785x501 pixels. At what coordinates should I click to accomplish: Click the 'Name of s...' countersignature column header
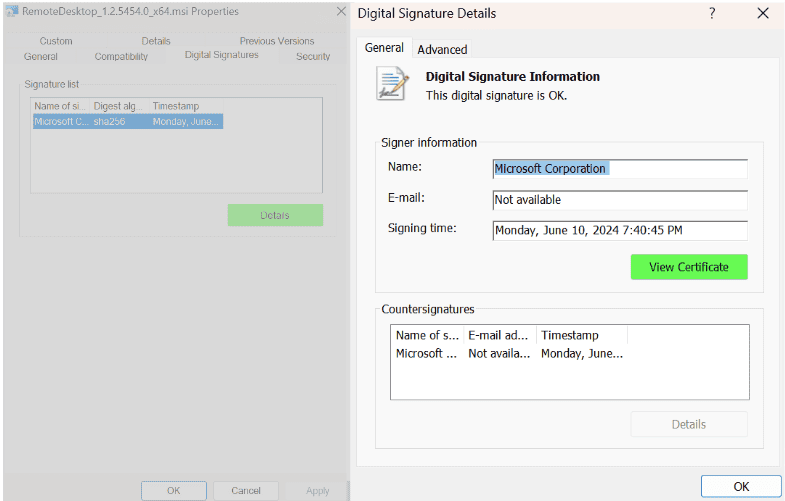[x=427, y=335]
